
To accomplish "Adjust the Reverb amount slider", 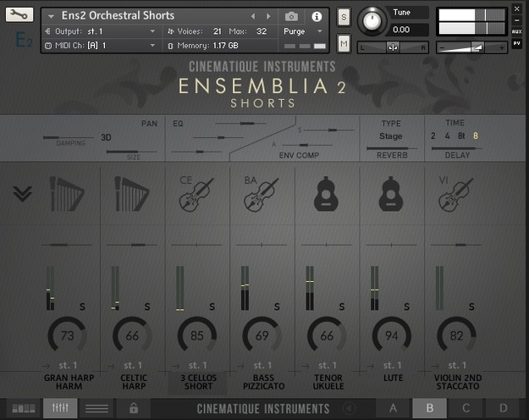I will point(392,148).
